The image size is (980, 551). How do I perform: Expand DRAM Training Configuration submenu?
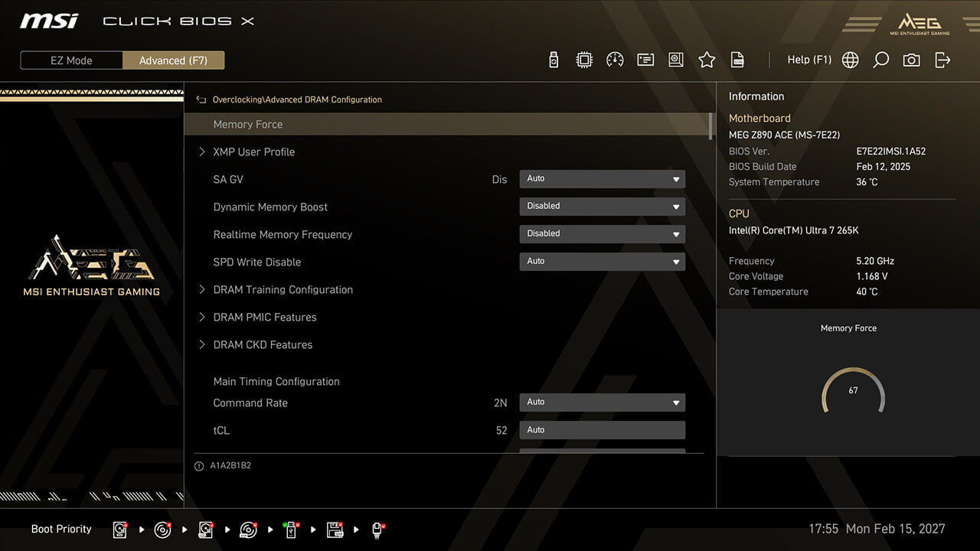[x=283, y=289]
